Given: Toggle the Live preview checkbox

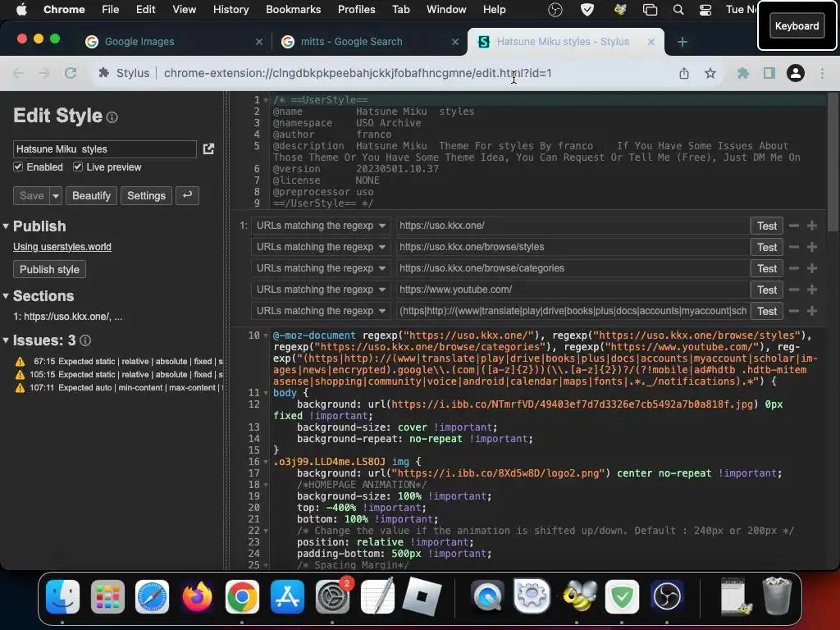Looking at the screenshot, I should (78, 167).
